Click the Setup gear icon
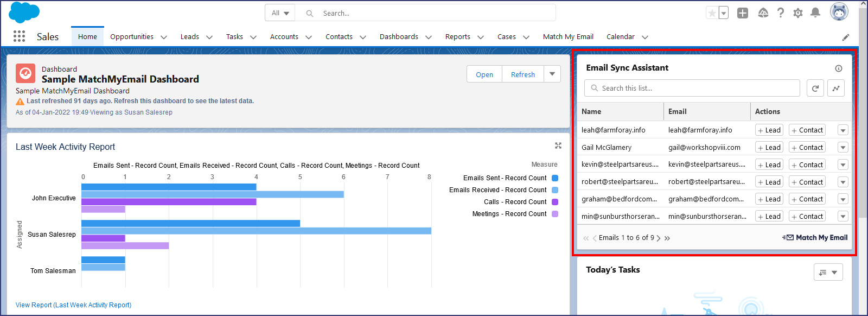868x316 pixels. coord(797,13)
